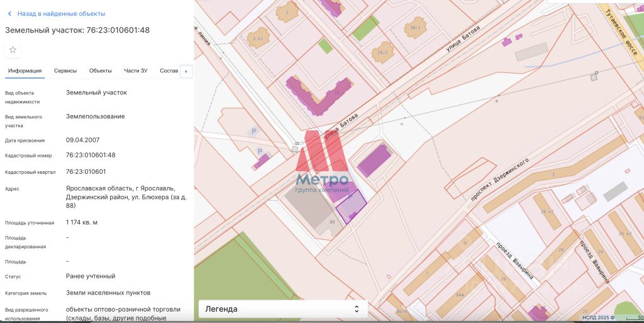Screen dimensions: 644x323
Task: Click 'проезд Шавырина' label near building 29
Action: 514,261
